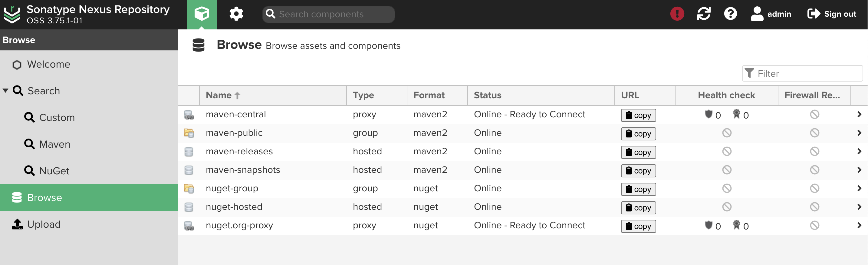The image size is (868, 265).
Task: Click the admin user account icon
Action: point(757,14)
